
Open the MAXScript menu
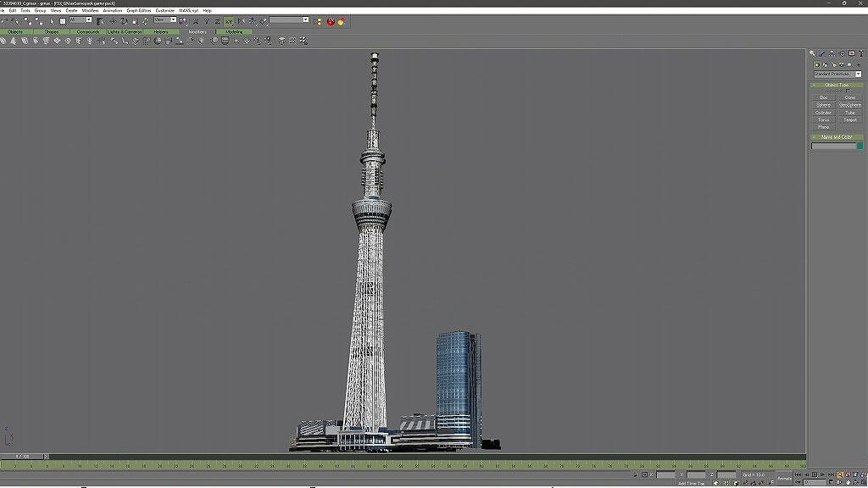click(x=189, y=10)
